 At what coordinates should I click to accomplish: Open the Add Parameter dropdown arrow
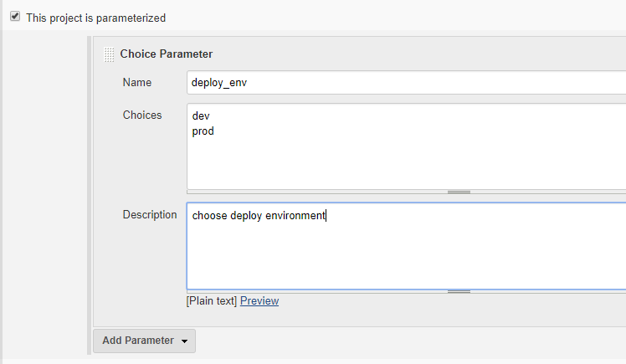click(x=184, y=341)
